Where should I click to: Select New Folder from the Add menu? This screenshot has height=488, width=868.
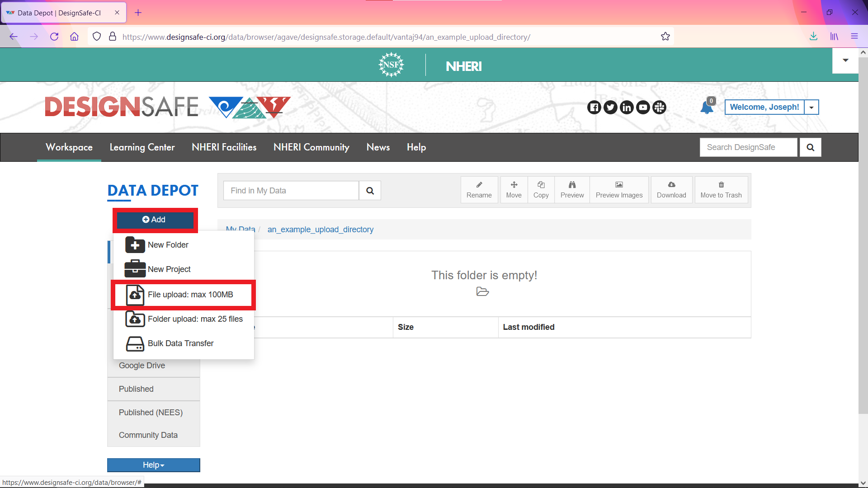(168, 244)
